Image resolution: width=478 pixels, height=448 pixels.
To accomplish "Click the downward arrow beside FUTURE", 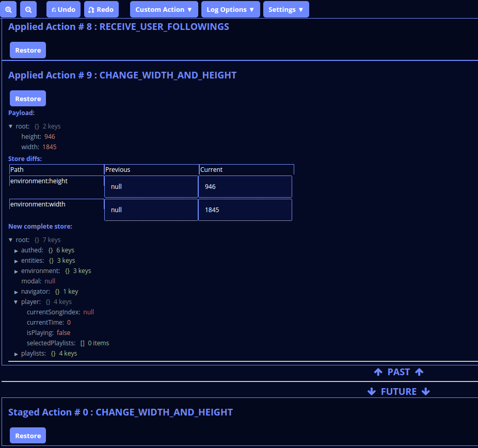I will [x=372, y=391].
